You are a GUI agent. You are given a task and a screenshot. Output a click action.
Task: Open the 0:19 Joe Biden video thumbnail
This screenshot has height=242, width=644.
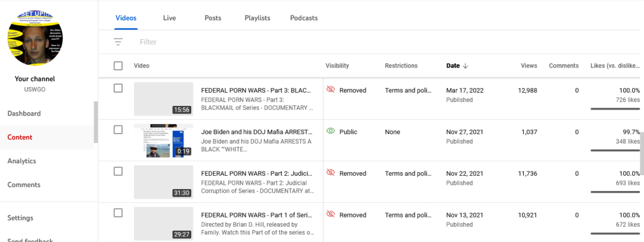[164, 141]
